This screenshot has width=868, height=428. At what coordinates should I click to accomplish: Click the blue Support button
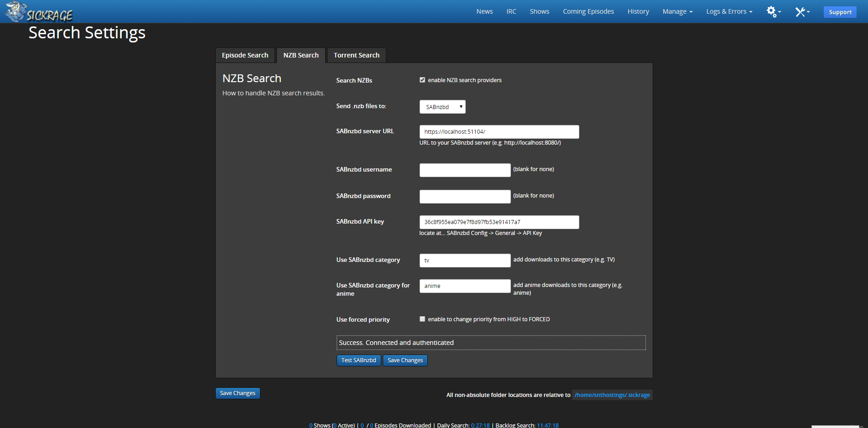coord(840,12)
